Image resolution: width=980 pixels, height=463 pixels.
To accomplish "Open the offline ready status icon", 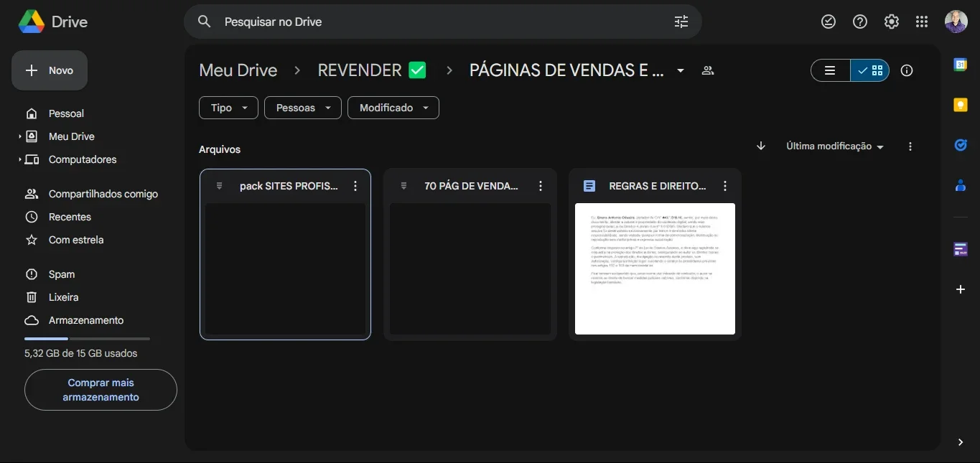I will click(829, 22).
